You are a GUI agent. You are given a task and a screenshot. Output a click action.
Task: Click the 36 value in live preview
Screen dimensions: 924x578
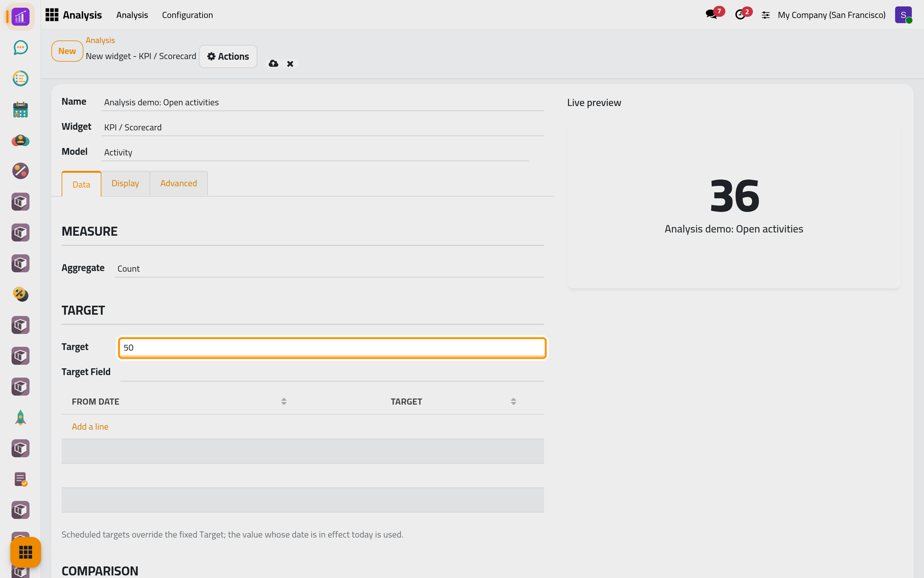pos(734,196)
